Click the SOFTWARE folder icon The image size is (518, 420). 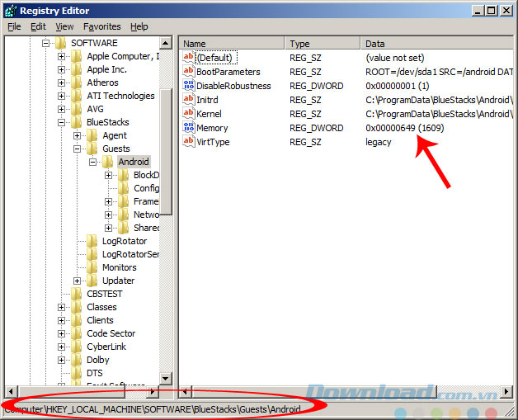(x=60, y=43)
